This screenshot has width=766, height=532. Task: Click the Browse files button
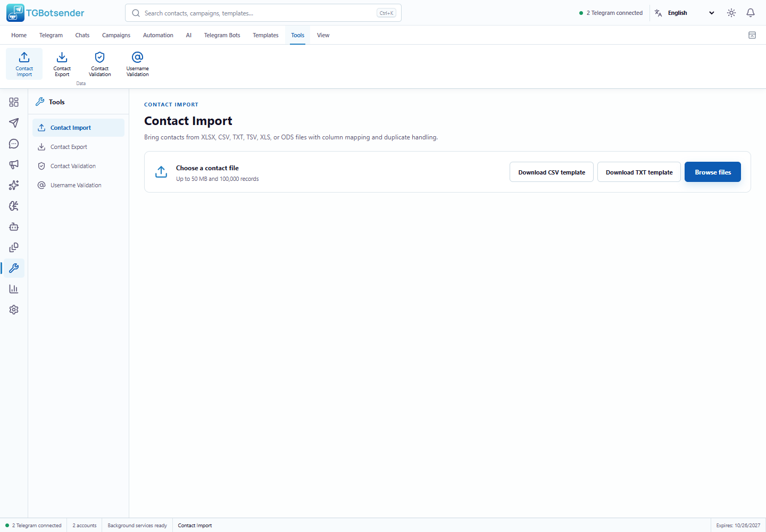713,172
